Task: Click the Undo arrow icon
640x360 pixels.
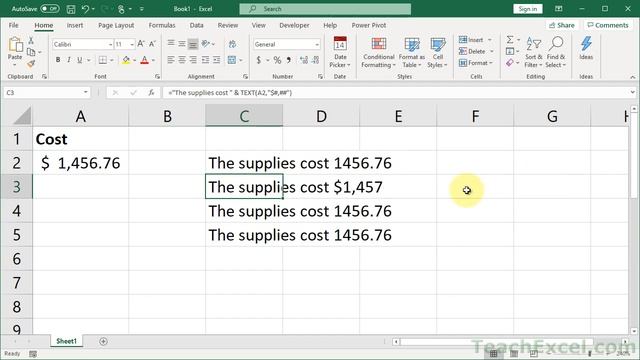Action: click(x=85, y=9)
